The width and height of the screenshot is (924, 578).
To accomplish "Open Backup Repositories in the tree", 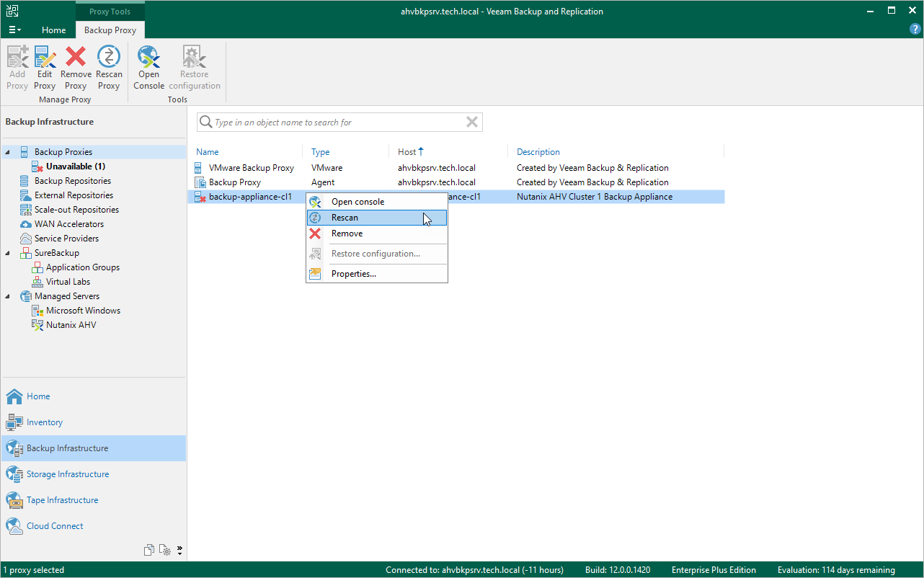I will point(73,181).
